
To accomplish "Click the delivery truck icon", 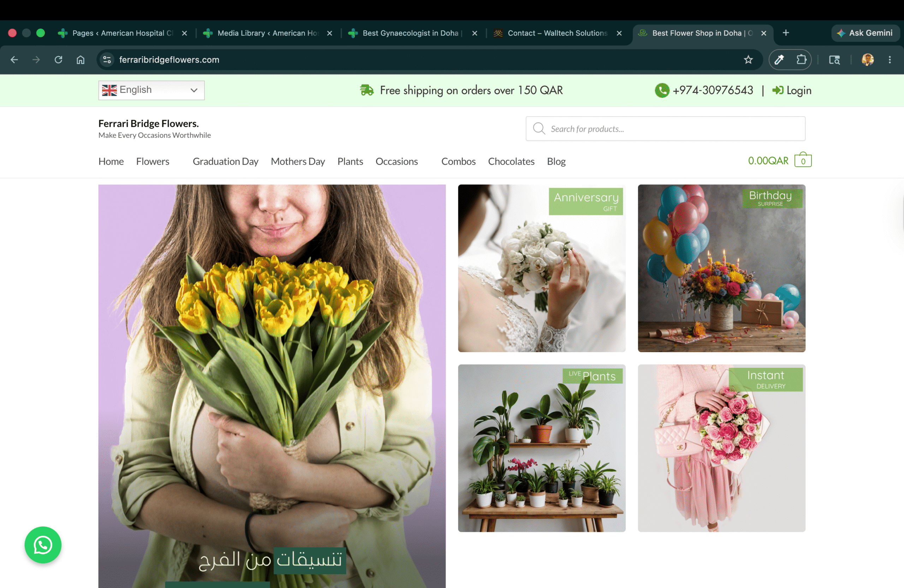I will click(367, 90).
